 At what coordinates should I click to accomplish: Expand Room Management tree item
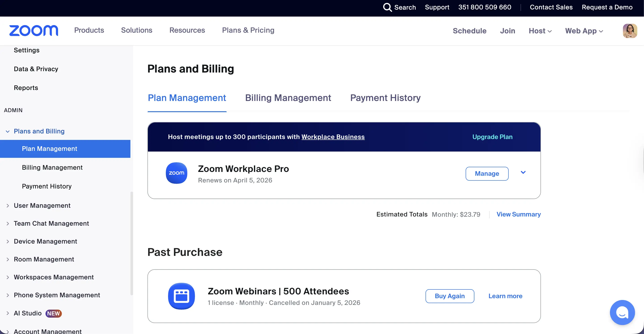[8, 259]
